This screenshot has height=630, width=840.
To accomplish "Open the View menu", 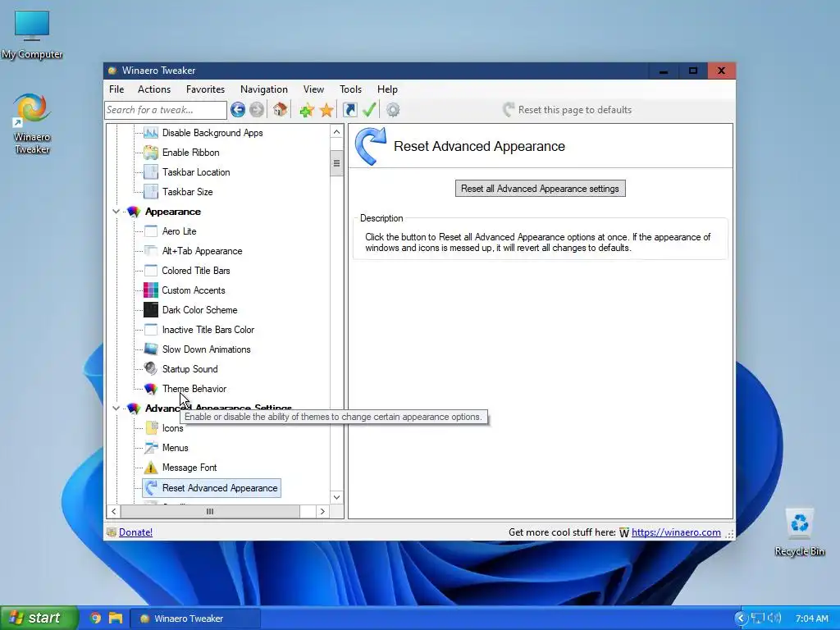I will [313, 89].
